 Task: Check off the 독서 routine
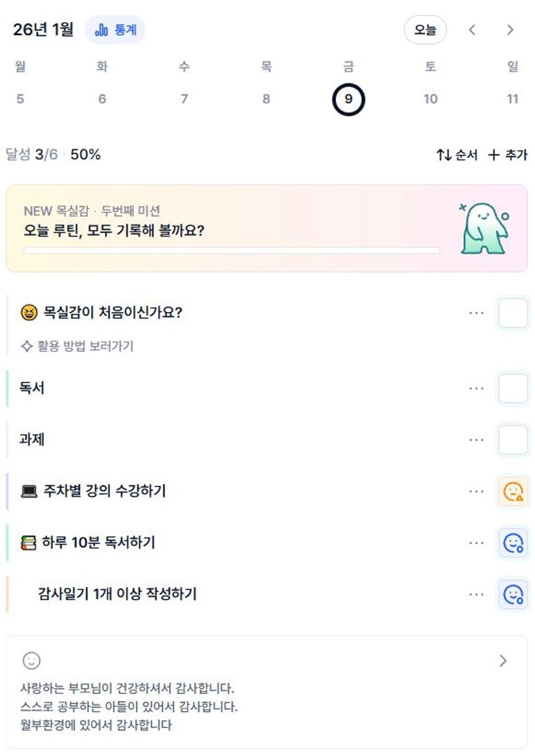click(513, 388)
